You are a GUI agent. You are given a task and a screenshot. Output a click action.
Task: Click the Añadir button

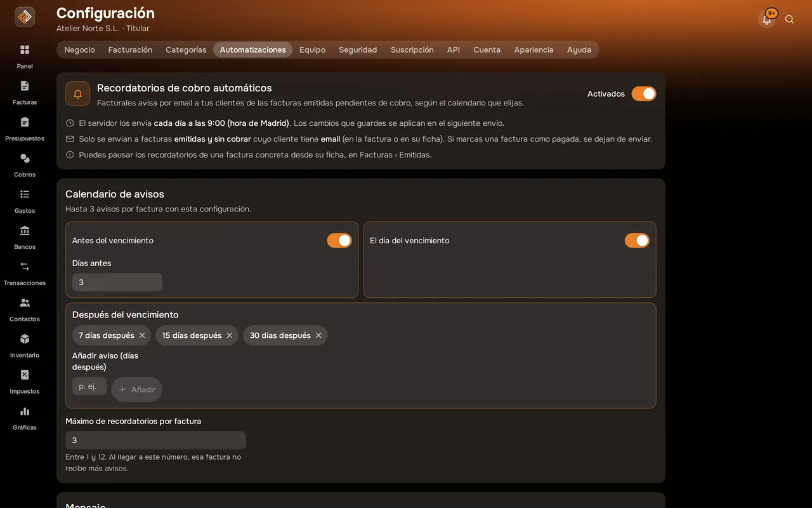click(137, 389)
